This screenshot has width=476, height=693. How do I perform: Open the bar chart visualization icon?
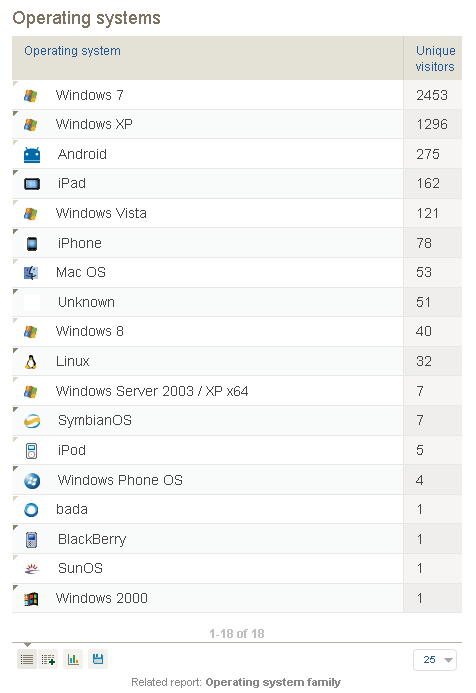pyautogui.click(x=73, y=659)
